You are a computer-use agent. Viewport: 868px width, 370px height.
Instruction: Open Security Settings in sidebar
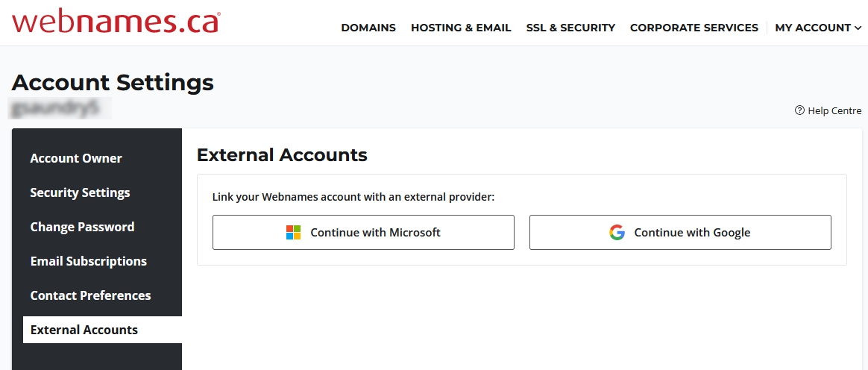point(81,192)
